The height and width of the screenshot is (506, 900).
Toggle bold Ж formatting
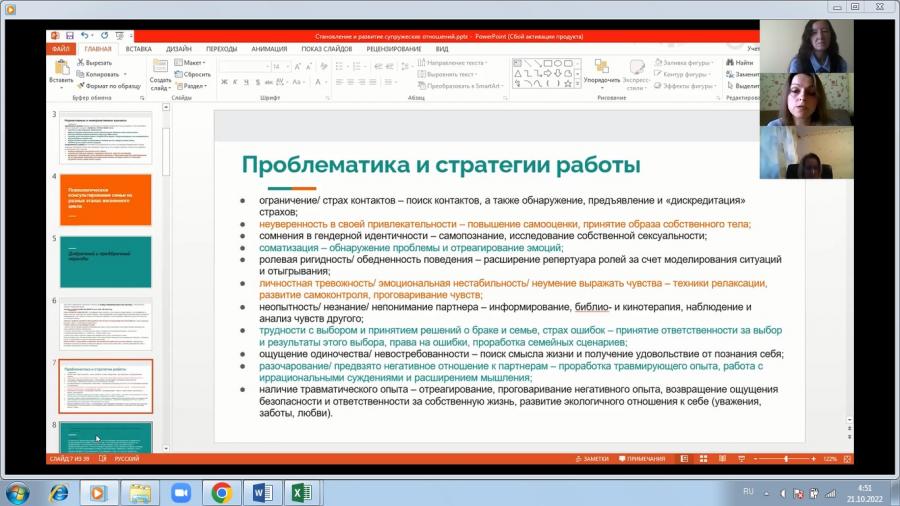[224, 83]
